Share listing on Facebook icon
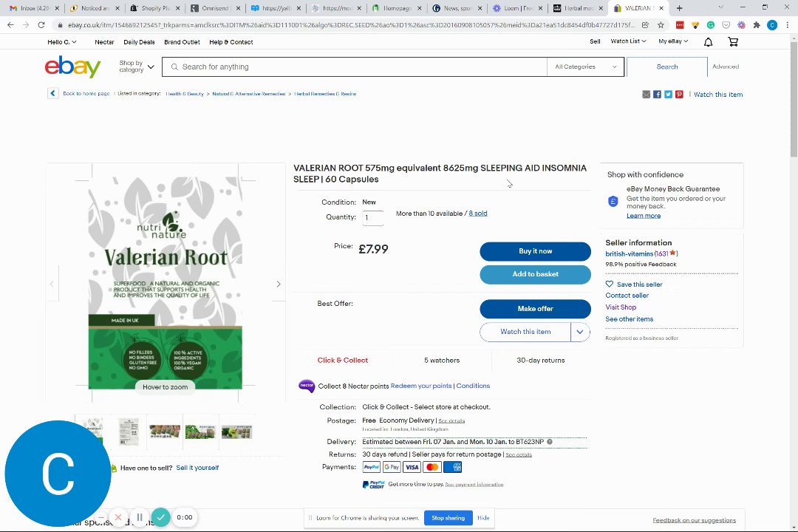Viewport: 798px width, 532px height. (657, 94)
